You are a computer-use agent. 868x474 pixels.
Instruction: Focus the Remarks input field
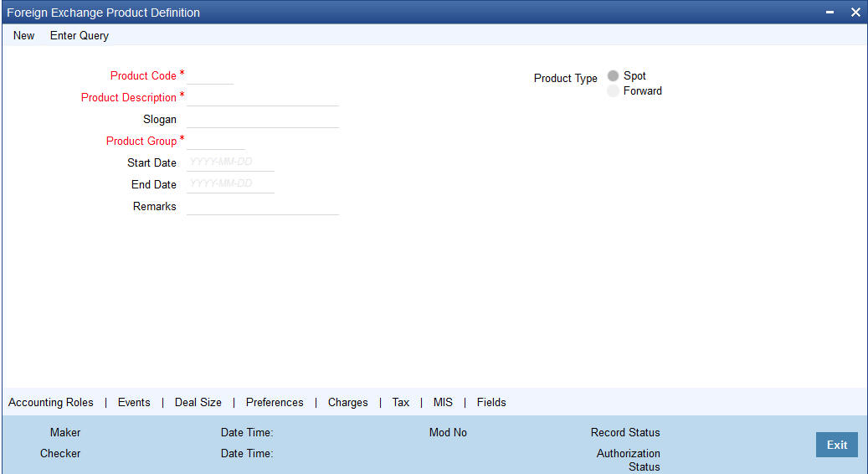(262, 206)
